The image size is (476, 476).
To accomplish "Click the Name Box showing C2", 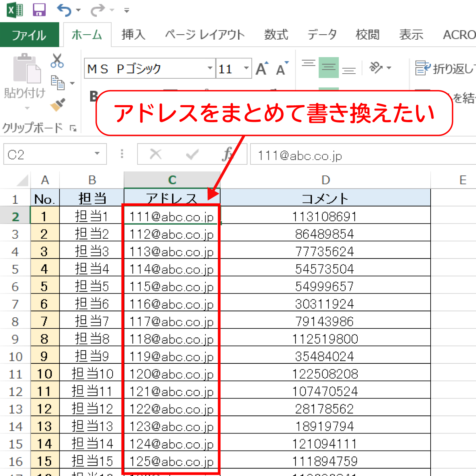I will [48, 155].
